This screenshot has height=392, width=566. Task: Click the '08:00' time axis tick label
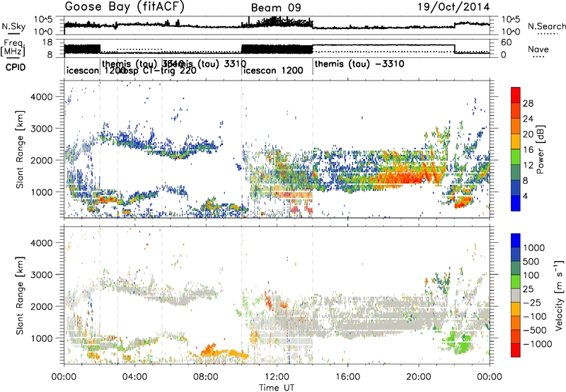[206, 377]
